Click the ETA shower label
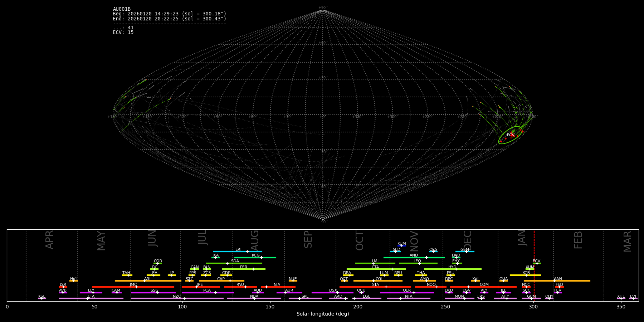Image resolution: width=644 pixels, height=322 pixels. [91, 296]
